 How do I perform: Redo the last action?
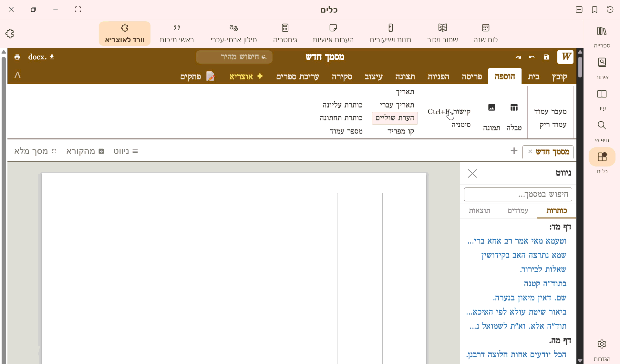click(x=518, y=57)
